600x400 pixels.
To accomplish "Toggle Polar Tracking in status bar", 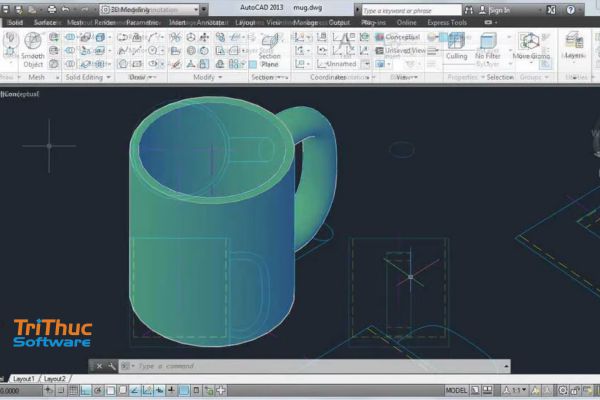I will [98, 390].
